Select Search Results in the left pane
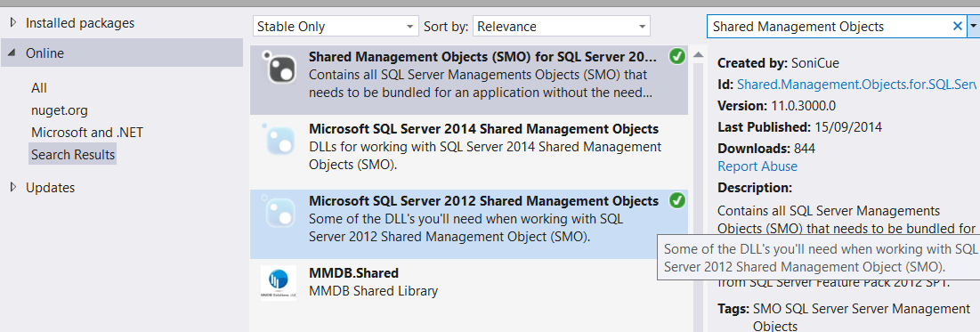Image resolution: width=980 pixels, height=332 pixels. pos(72,155)
